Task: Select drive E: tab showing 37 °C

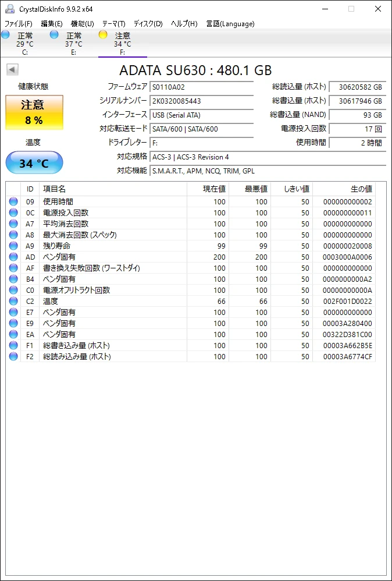Action: 74,44
